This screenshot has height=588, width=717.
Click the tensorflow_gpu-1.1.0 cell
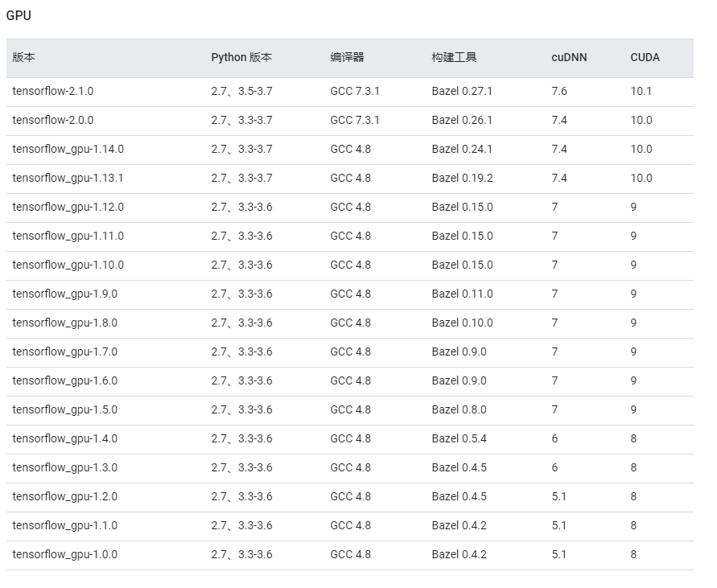[x=65, y=525]
